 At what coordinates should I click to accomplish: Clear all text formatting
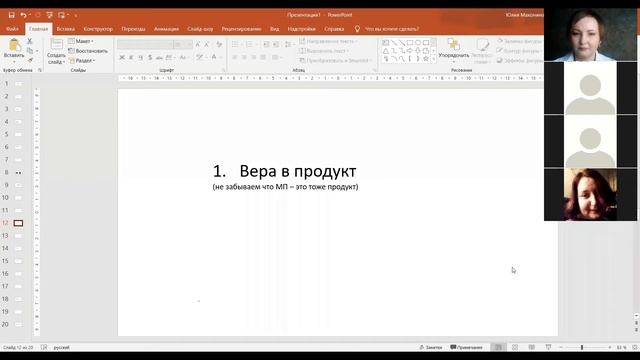tap(219, 44)
